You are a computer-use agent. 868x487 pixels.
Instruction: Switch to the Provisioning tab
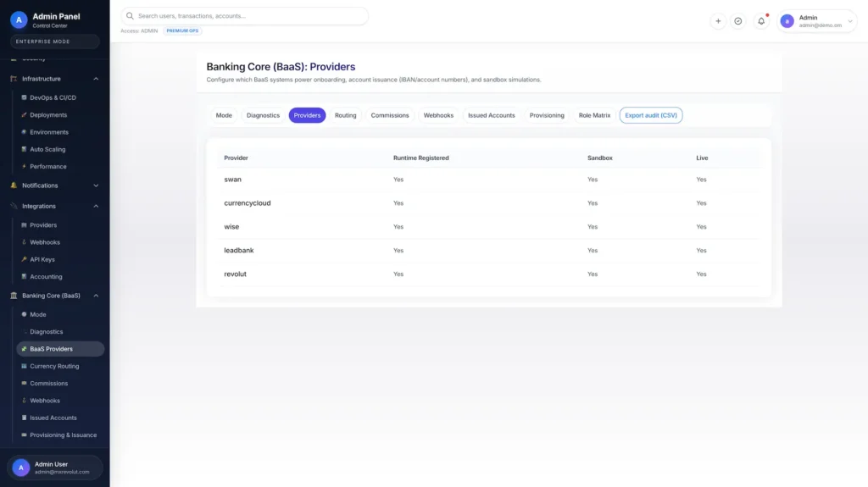tap(547, 115)
